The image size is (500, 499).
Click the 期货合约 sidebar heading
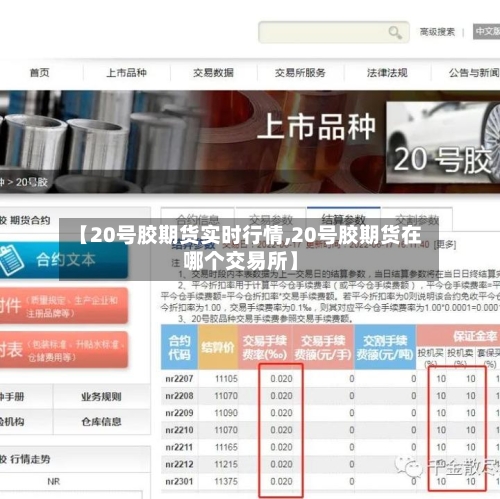pyautogui.click(x=30, y=220)
